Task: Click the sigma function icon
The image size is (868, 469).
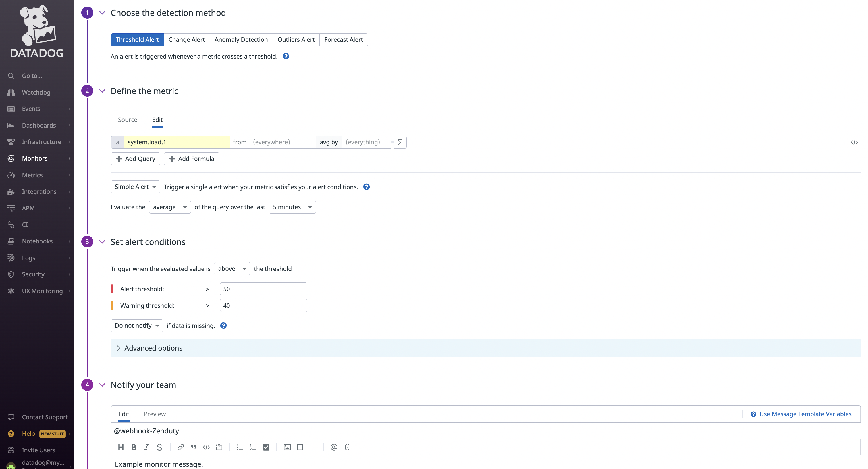Action: click(x=400, y=142)
